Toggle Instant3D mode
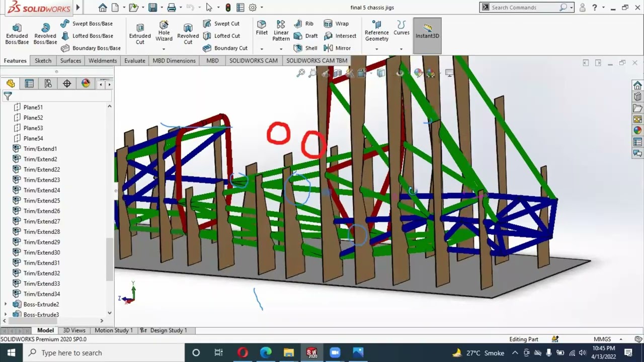Image resolution: width=644 pixels, height=362 pixels. 427,36
